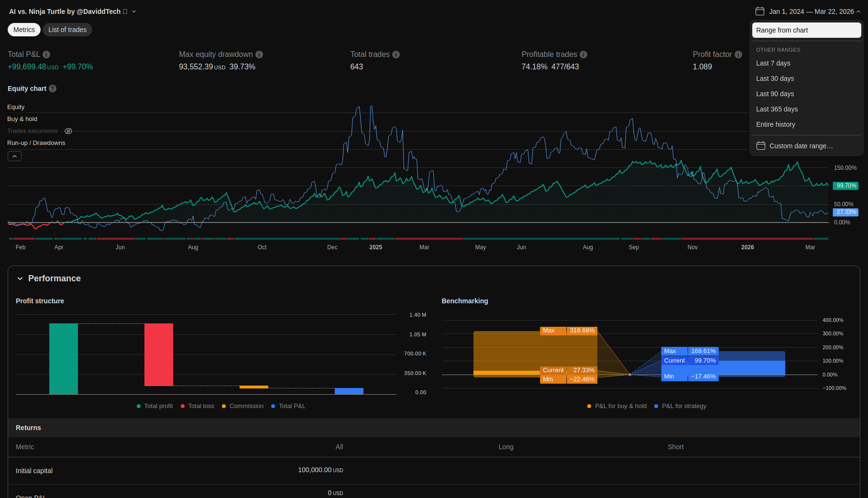Image resolution: width=868 pixels, height=498 pixels.
Task: Toggle Trades excursions visibility eye icon
Action: pos(68,131)
